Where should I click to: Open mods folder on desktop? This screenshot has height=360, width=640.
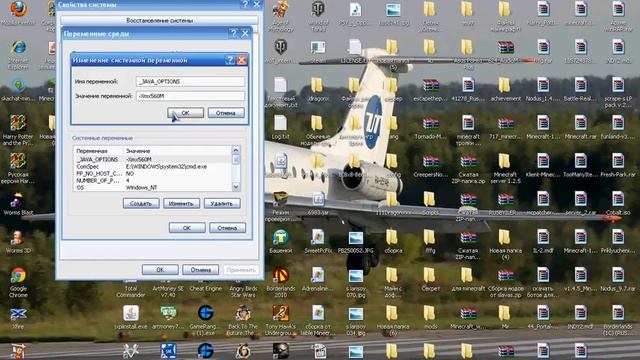pyautogui.click(x=430, y=318)
